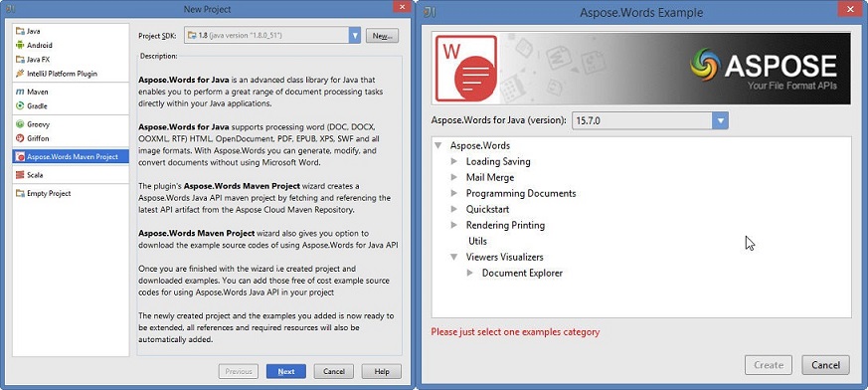Screen dimensions: 868x390
Task: Click the Java FX folder icon
Action: click(20, 60)
